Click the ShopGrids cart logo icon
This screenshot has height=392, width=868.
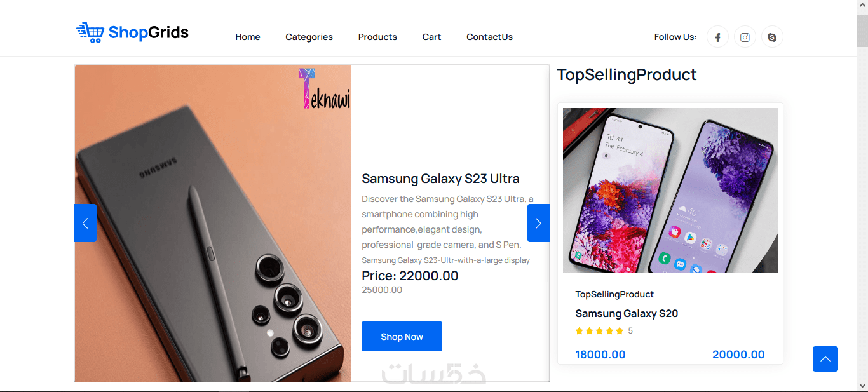point(90,32)
